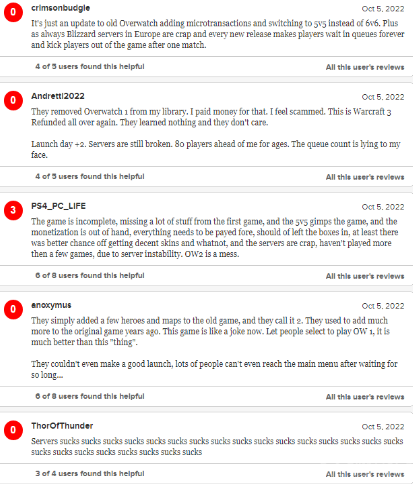
Task: Visit PS4_PC_LIFE's profile page
Action: 58,206
